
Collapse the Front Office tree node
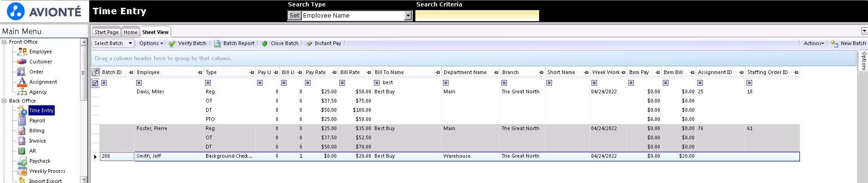(4, 42)
